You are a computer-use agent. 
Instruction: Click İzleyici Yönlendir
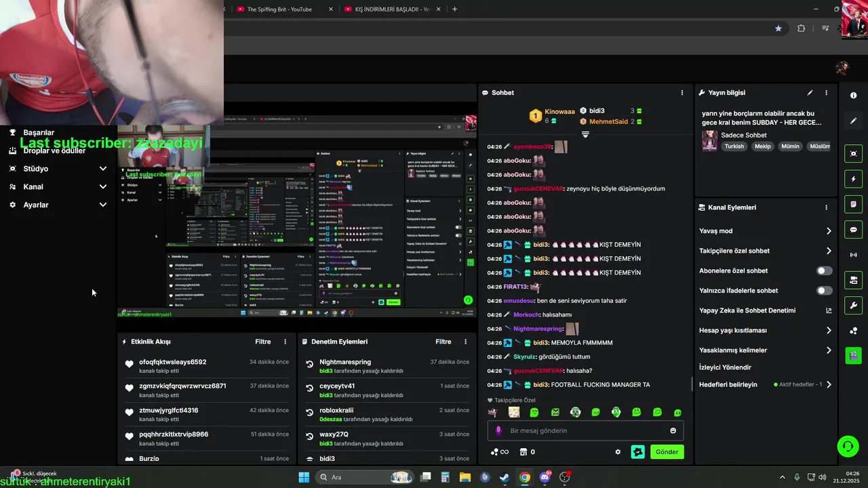pos(725,367)
